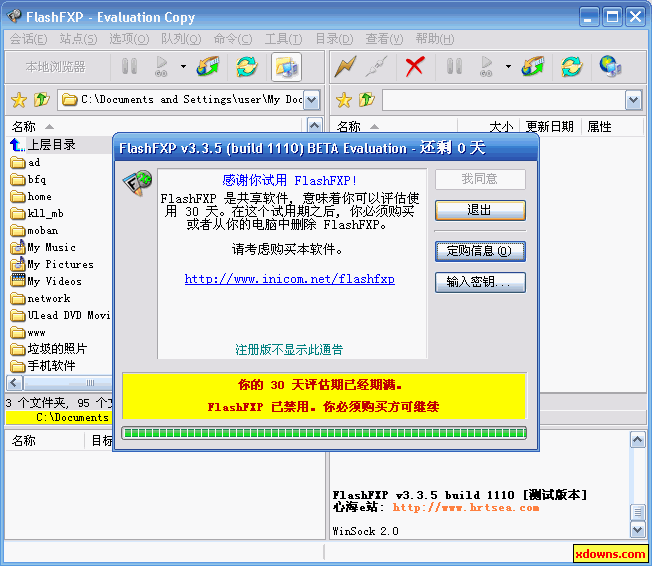Click the red X abort icon
Screen dimensions: 652x566
click(415, 67)
